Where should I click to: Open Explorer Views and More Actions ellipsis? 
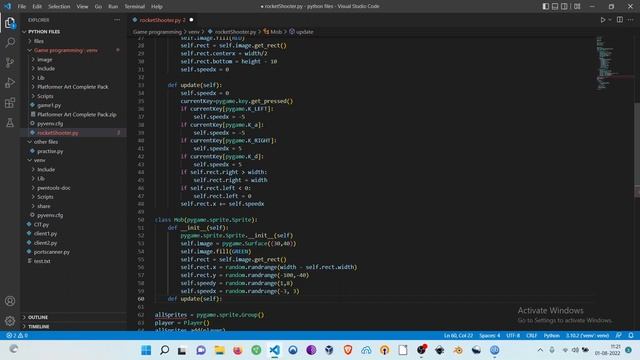click(x=117, y=20)
